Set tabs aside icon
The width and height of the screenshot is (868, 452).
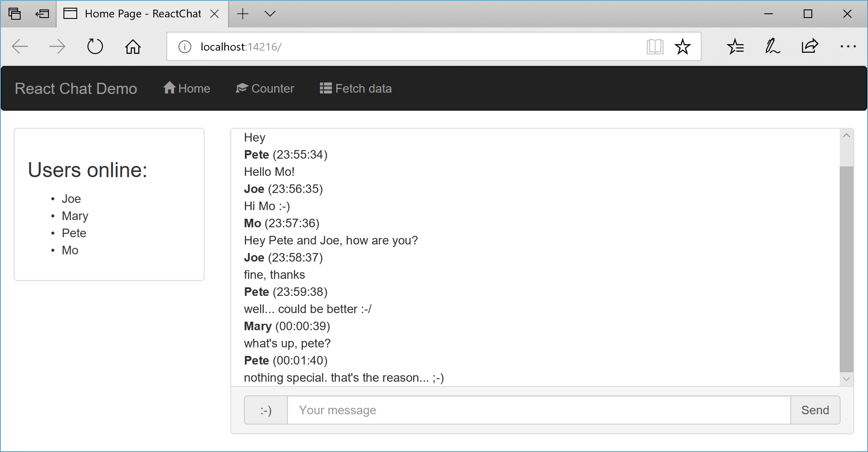point(42,14)
